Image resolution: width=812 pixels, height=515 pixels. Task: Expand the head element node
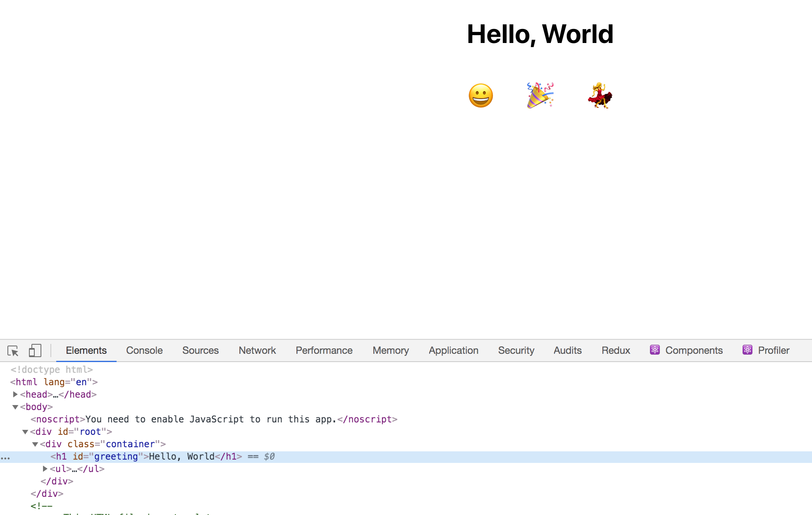pos(15,394)
